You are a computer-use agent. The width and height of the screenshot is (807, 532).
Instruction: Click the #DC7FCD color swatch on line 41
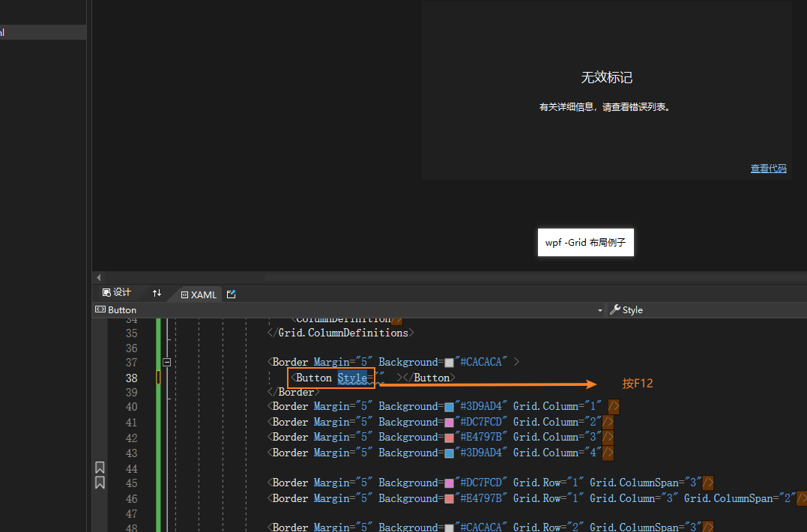(x=449, y=423)
